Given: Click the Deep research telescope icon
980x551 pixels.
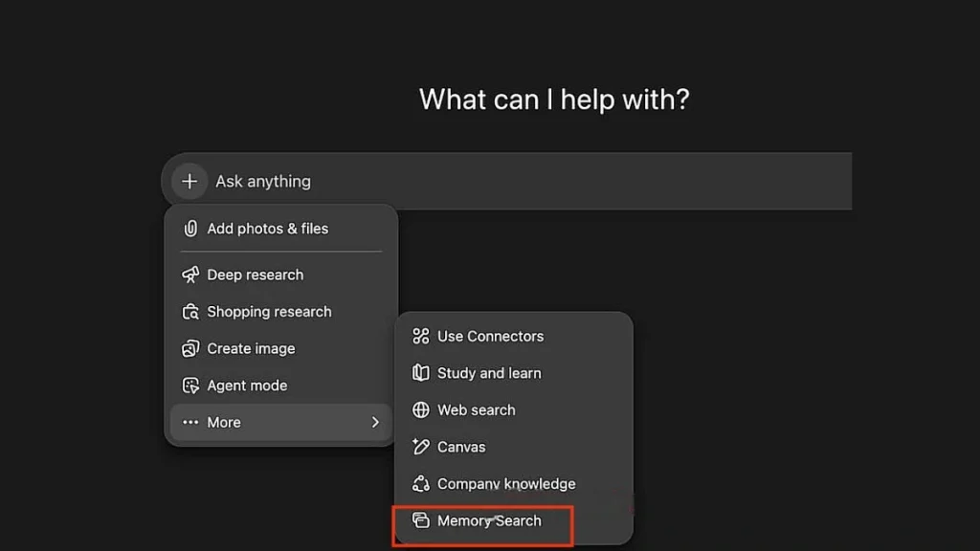Looking at the screenshot, I should click(190, 275).
